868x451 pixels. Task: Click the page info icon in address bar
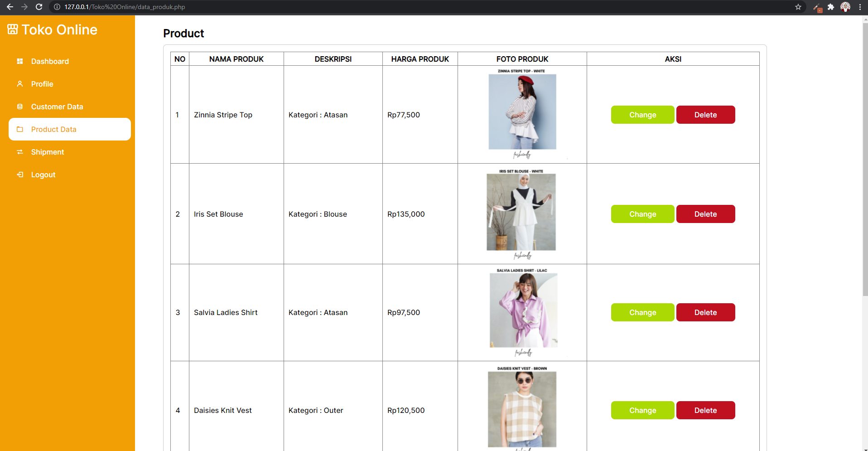click(56, 7)
